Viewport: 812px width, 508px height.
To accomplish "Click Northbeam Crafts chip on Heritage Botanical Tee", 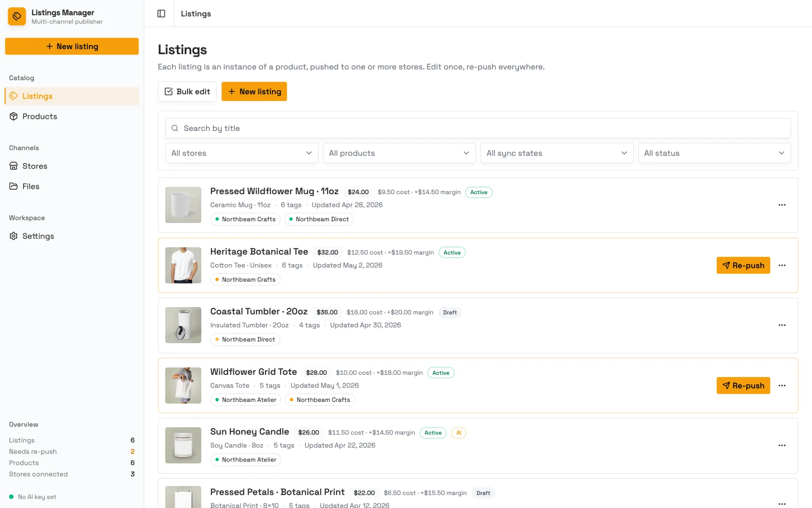I will coord(245,280).
